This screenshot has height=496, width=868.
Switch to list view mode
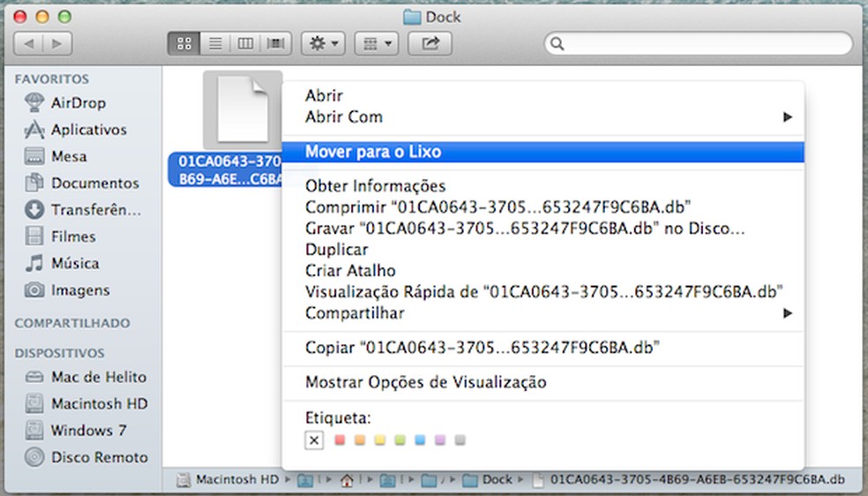(215, 44)
